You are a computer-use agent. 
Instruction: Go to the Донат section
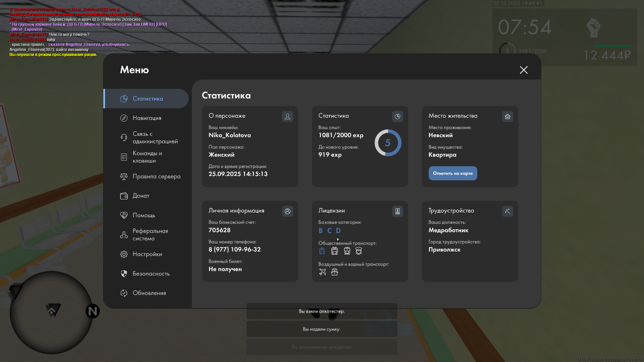pos(141,196)
